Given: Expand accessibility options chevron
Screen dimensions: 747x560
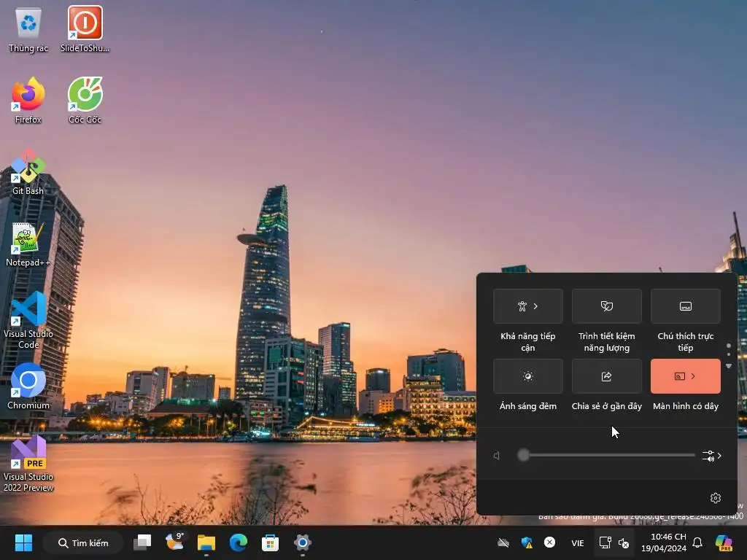Looking at the screenshot, I should point(536,306).
